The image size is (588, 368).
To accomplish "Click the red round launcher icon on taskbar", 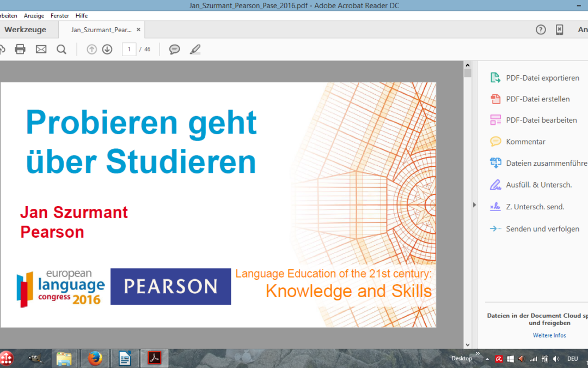I will 7,358.
